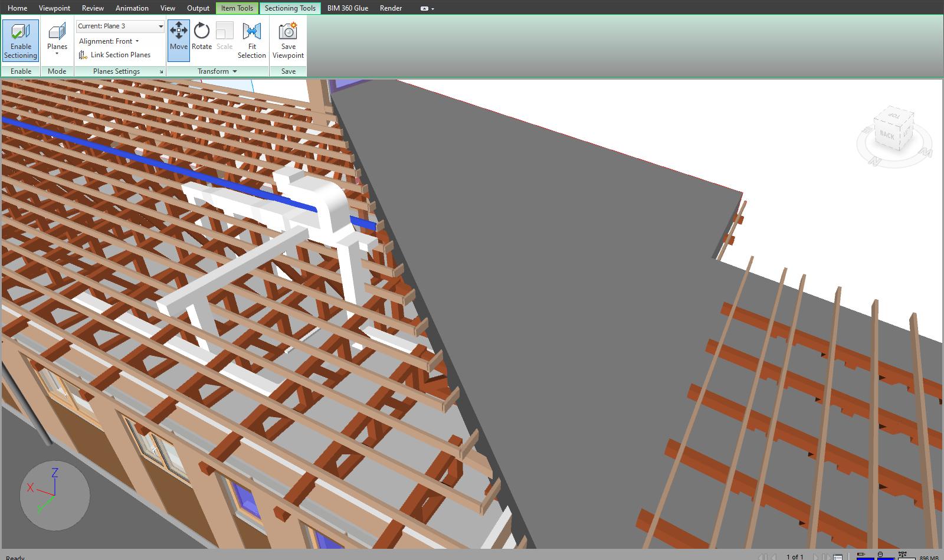This screenshot has width=944, height=560.
Task: Open the Viewpoint ribbon tab
Action: (x=54, y=8)
